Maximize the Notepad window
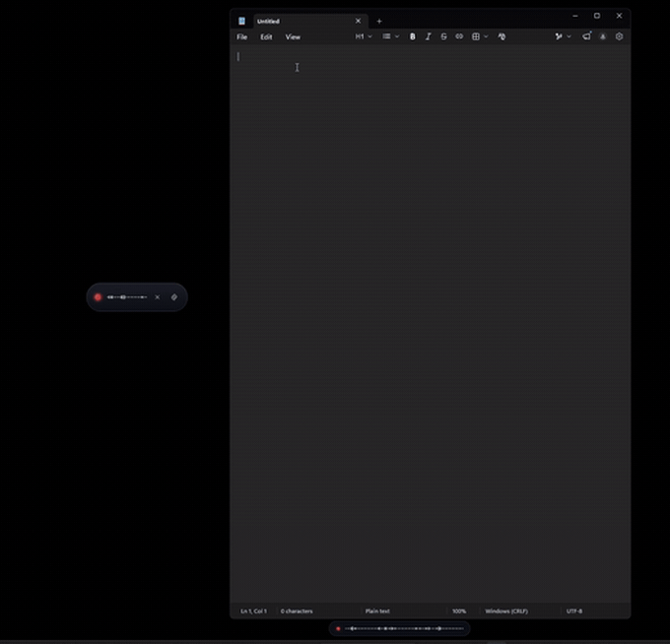The width and height of the screenshot is (670, 644). 597,16
